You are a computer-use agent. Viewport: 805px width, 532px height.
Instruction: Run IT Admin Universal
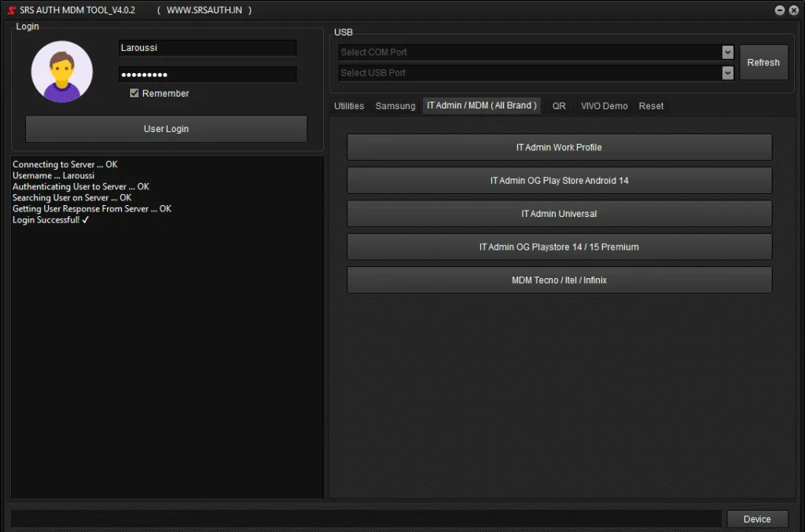(x=559, y=214)
